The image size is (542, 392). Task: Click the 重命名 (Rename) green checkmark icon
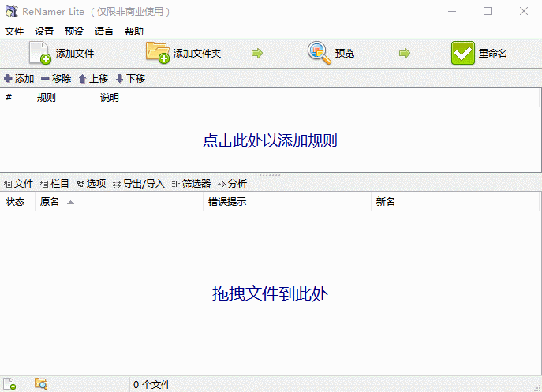[462, 53]
